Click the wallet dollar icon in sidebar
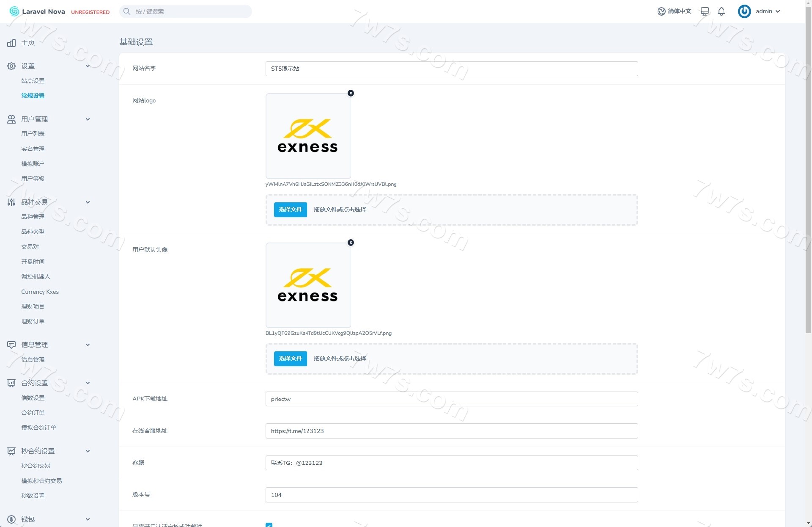This screenshot has height=527, width=812. 11,519
